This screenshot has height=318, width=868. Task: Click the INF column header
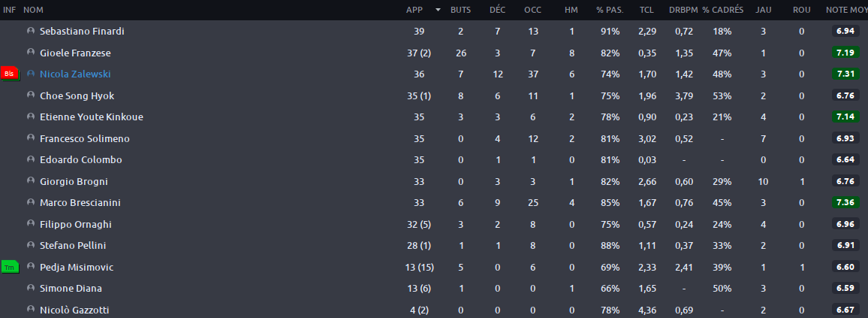pos(10,10)
